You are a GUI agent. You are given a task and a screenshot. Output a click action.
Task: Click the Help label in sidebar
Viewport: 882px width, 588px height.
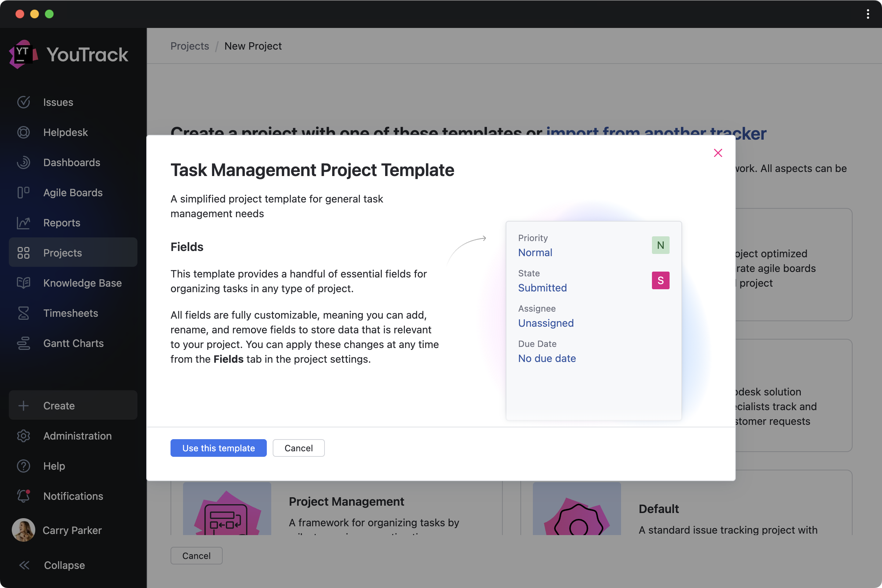click(54, 466)
